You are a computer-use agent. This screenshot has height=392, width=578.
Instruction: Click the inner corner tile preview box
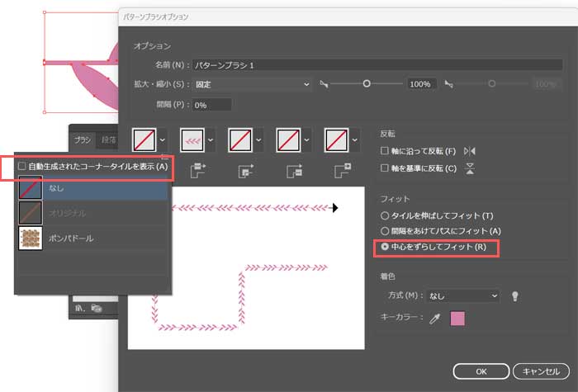[x=240, y=140]
